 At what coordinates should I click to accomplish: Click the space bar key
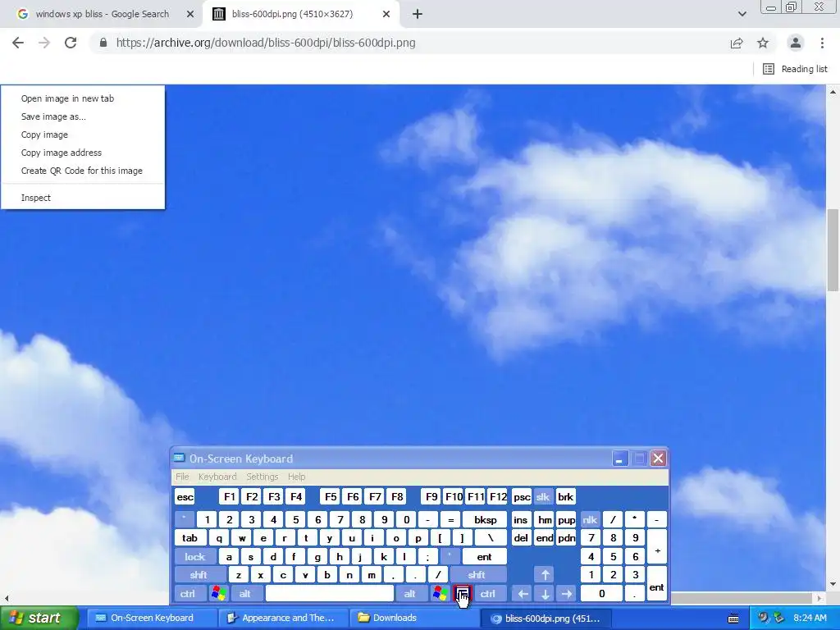coord(330,594)
